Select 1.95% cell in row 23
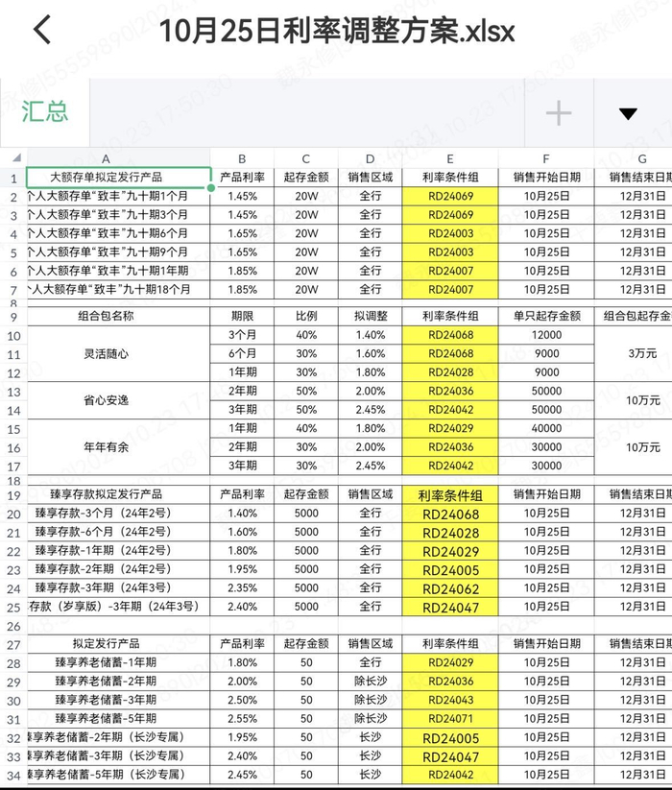 point(242,569)
